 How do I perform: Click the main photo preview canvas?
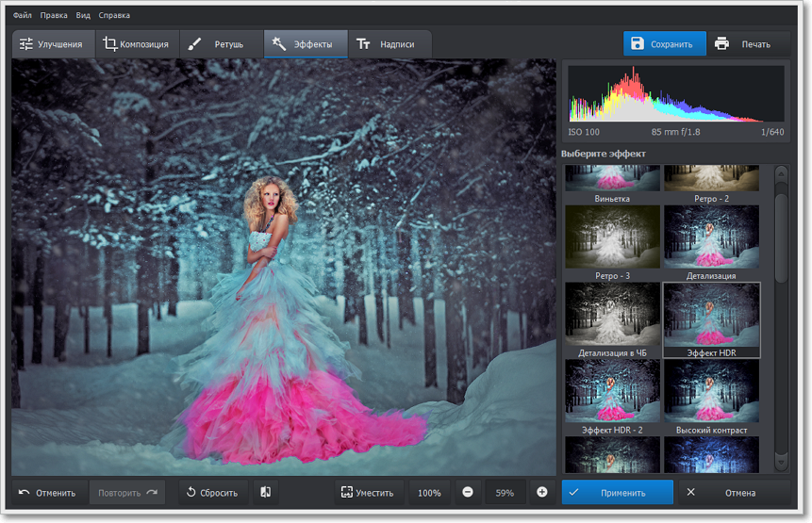tap(284, 267)
